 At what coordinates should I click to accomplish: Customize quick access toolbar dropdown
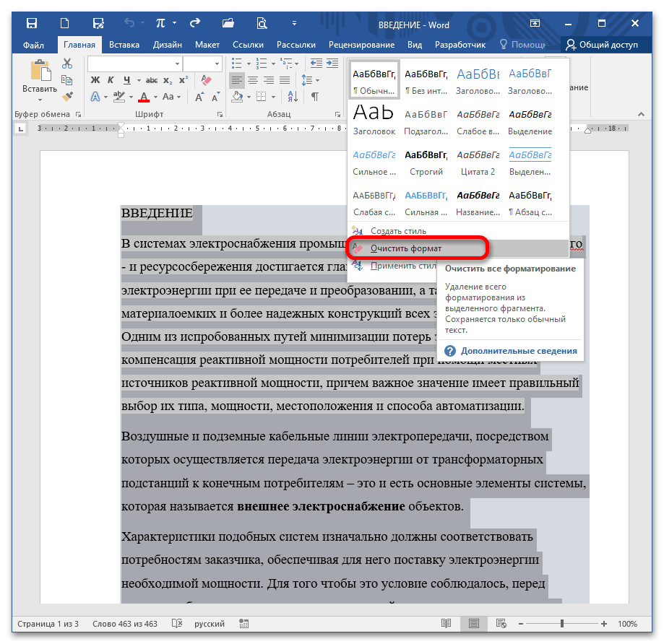(294, 23)
